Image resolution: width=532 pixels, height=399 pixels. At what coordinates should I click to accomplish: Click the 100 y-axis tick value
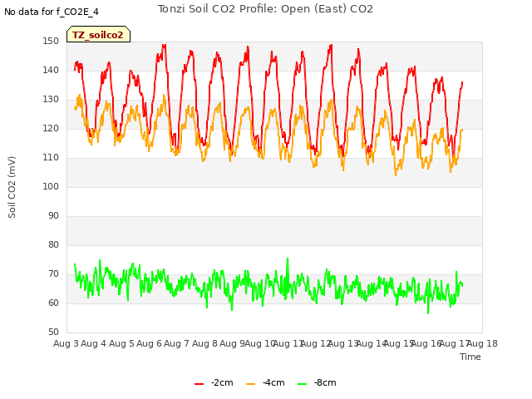[x=51, y=186]
